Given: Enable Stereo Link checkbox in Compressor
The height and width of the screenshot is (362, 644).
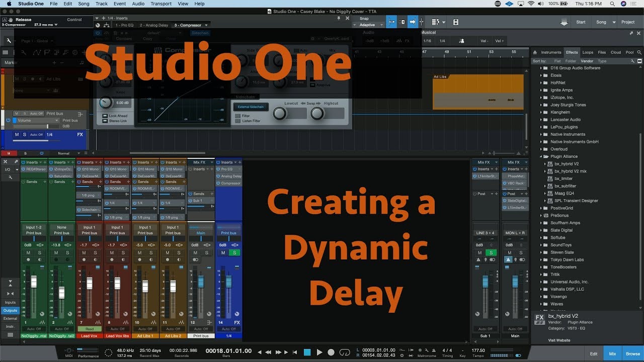Looking at the screenshot, I should point(105,121).
